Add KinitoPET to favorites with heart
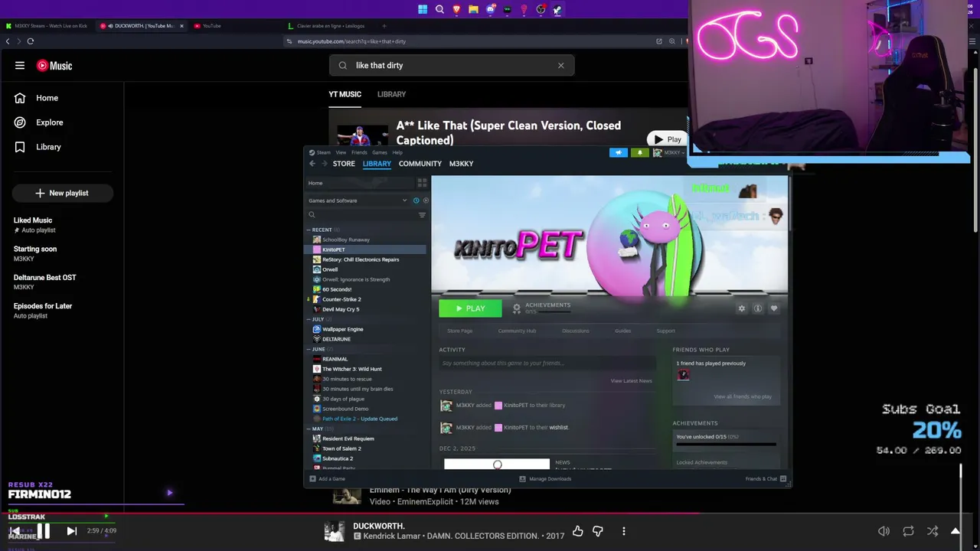The image size is (980, 551). pyautogui.click(x=773, y=308)
